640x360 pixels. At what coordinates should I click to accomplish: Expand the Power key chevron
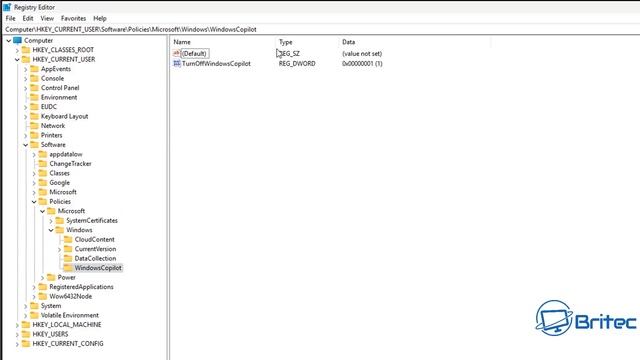tap(42, 278)
